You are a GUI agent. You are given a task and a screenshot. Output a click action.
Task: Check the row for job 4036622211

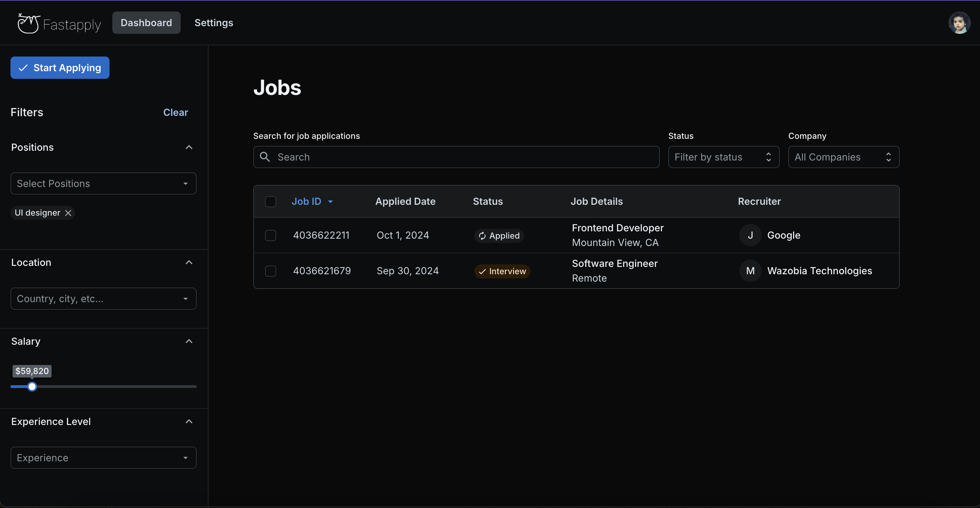271,235
